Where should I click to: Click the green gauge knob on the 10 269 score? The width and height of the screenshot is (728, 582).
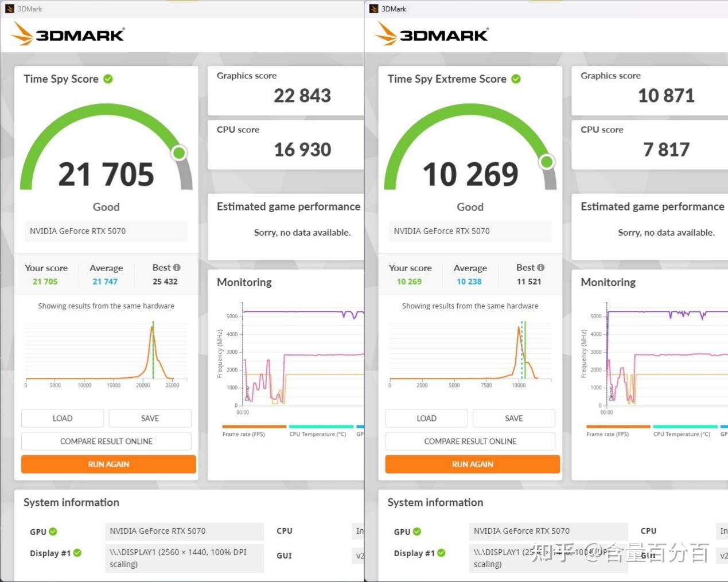point(547,162)
